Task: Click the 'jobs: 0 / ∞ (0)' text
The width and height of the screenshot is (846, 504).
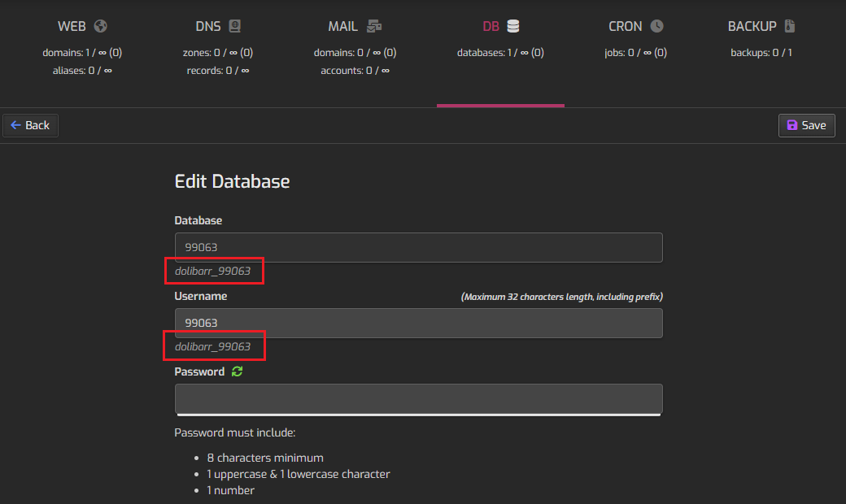Action: 635,52
